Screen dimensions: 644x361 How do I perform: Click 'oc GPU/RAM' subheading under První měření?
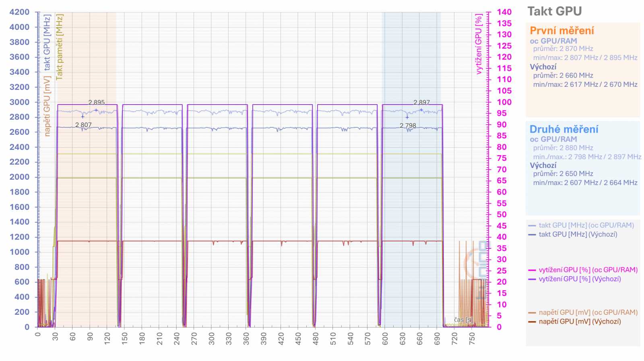[x=553, y=41]
